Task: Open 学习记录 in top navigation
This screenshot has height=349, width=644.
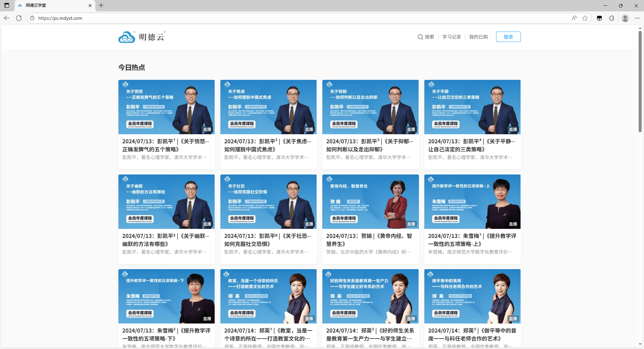Action: click(451, 37)
